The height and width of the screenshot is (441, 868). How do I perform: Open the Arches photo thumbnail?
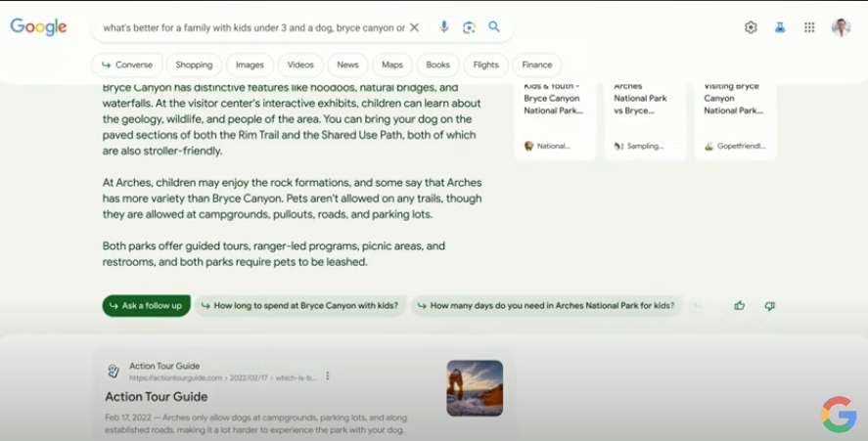pos(475,388)
